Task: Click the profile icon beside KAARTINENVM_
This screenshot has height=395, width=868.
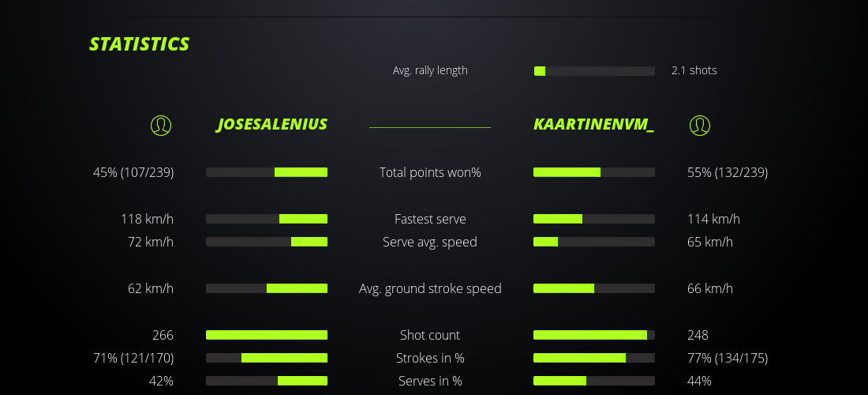Action: point(700,125)
